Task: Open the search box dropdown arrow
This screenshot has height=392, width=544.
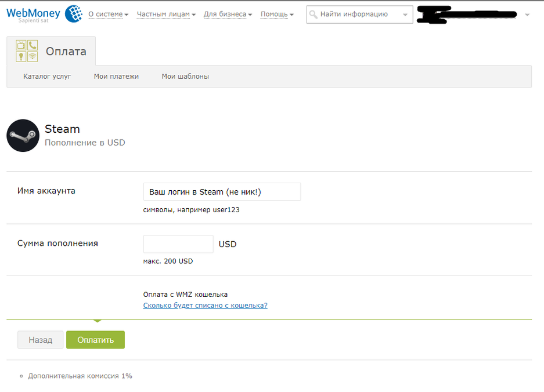Action: tap(405, 14)
